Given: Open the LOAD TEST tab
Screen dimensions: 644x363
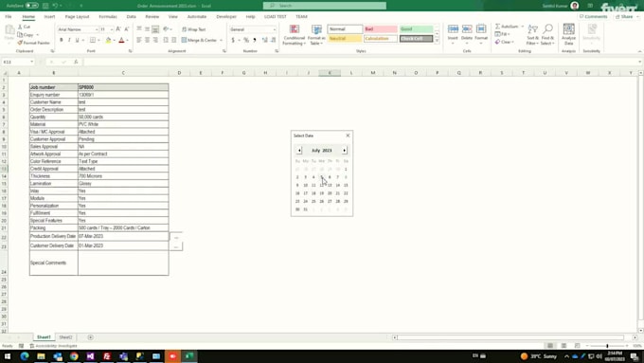Looking at the screenshot, I should (276, 17).
